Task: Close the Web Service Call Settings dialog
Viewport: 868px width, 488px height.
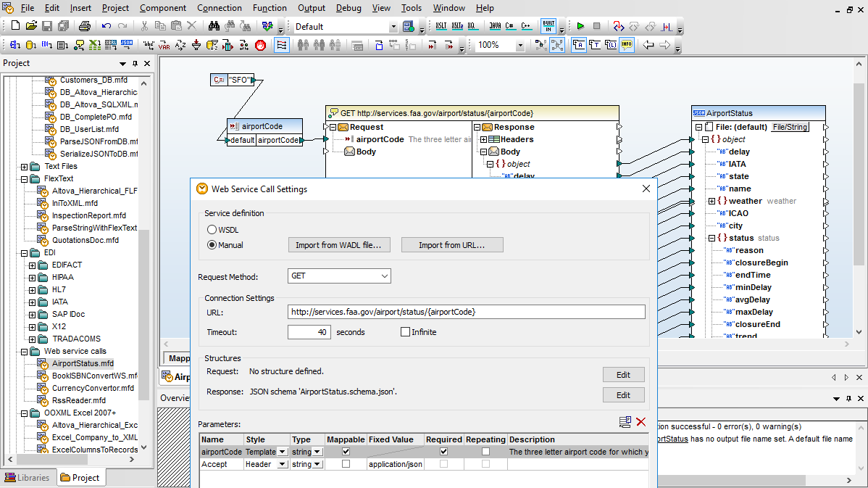Action: click(646, 189)
